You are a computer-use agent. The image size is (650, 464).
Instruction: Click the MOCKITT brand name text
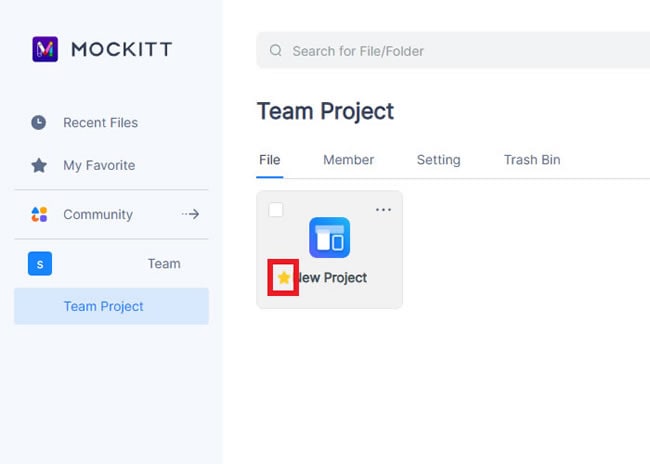click(122, 49)
